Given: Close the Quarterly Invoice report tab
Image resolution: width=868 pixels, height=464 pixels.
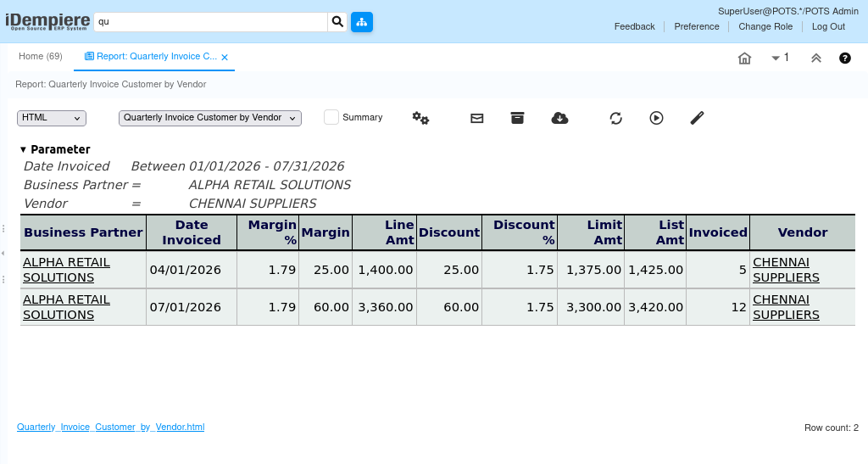Looking at the screenshot, I should coord(225,57).
